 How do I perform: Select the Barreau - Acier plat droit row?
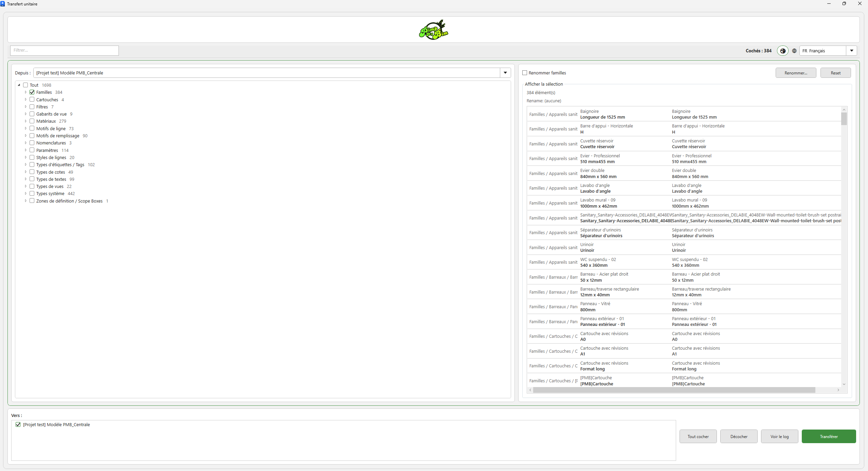coord(684,277)
